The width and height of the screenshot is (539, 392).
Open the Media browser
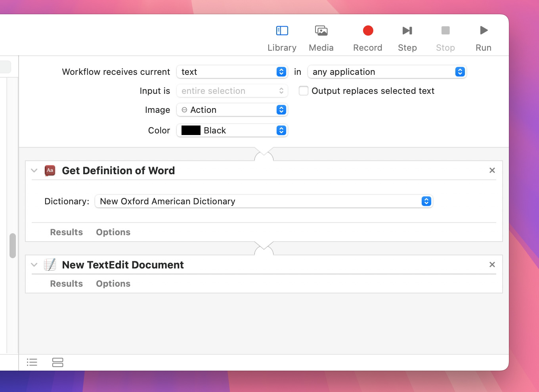tap(321, 38)
